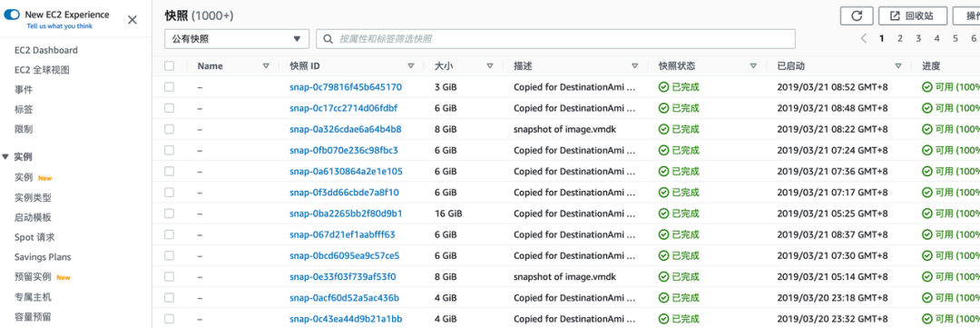Collapse the 实例 section in sidebar
Screen dimensions: 980x328
click(x=5, y=157)
